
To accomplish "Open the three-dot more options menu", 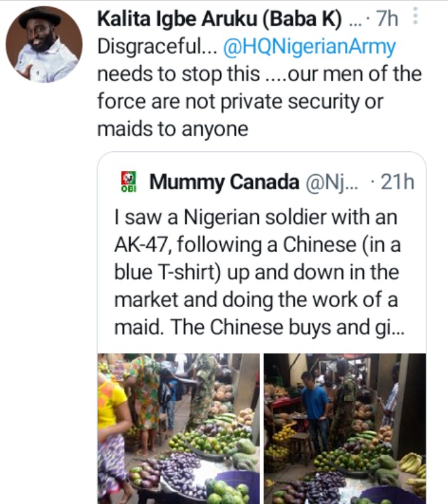I will pyautogui.click(x=415, y=16).
